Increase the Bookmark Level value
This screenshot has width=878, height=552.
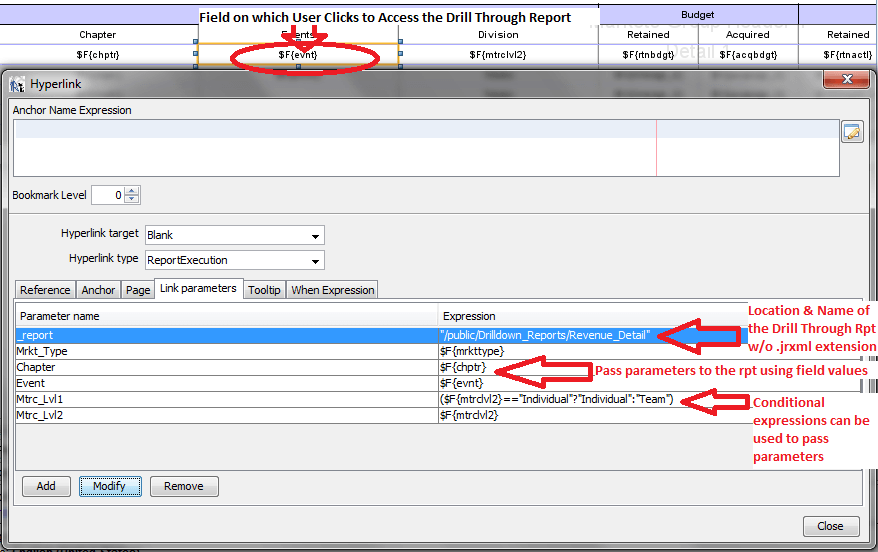point(132,191)
